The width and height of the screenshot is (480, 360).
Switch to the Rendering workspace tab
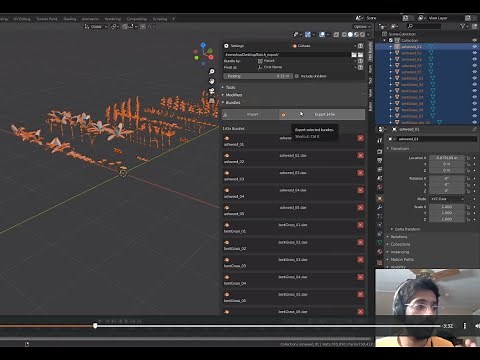pyautogui.click(x=113, y=19)
